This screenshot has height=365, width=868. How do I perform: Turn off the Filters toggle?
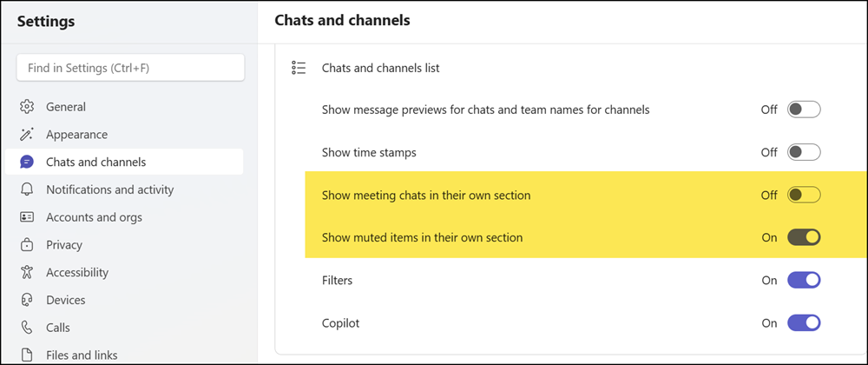click(x=804, y=280)
